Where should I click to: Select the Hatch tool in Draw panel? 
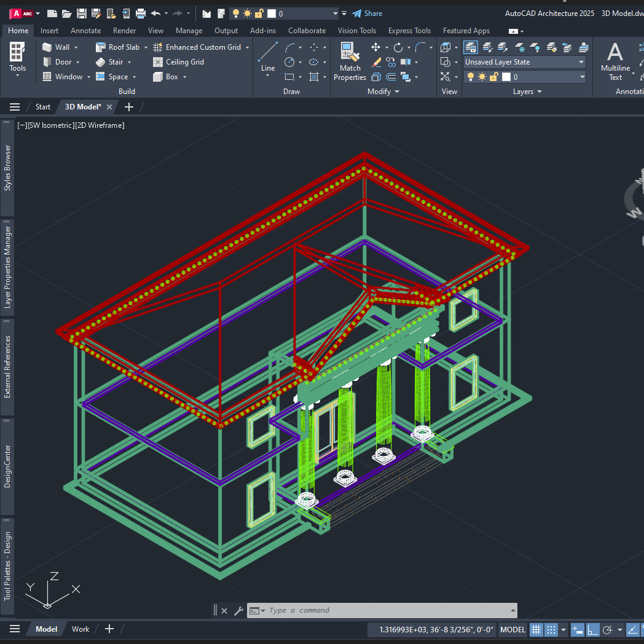[x=314, y=77]
